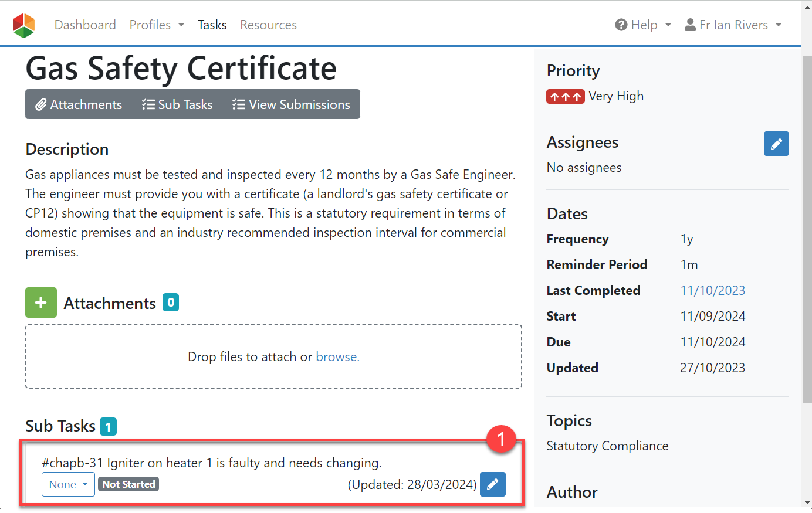This screenshot has height=513, width=812.
Task: Click the Help question mark icon
Action: point(621,25)
